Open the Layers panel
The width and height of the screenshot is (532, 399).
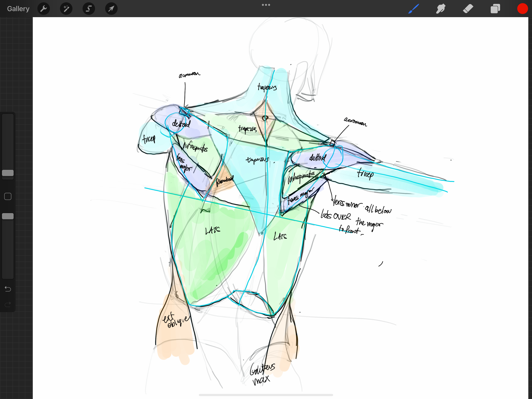coord(495,9)
